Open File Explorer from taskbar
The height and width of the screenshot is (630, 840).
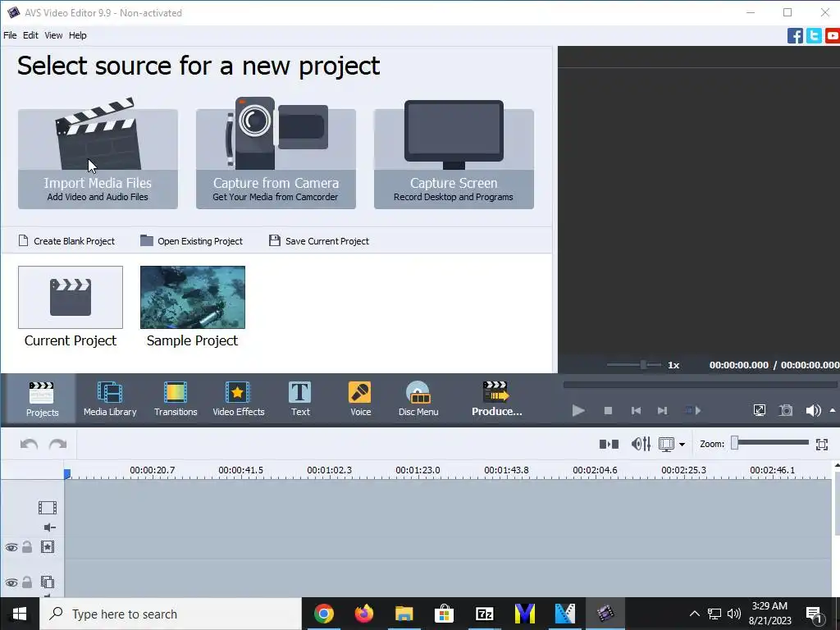tap(404, 614)
